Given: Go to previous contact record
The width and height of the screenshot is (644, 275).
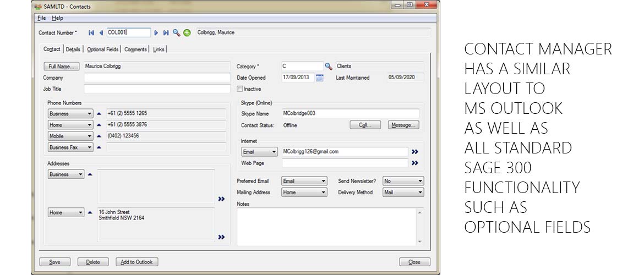Looking at the screenshot, I should click(101, 33).
